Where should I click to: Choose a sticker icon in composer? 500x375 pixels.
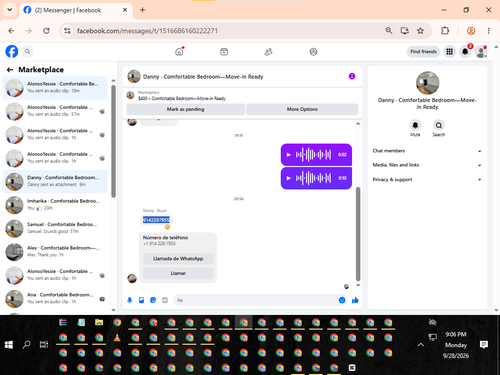(153, 300)
